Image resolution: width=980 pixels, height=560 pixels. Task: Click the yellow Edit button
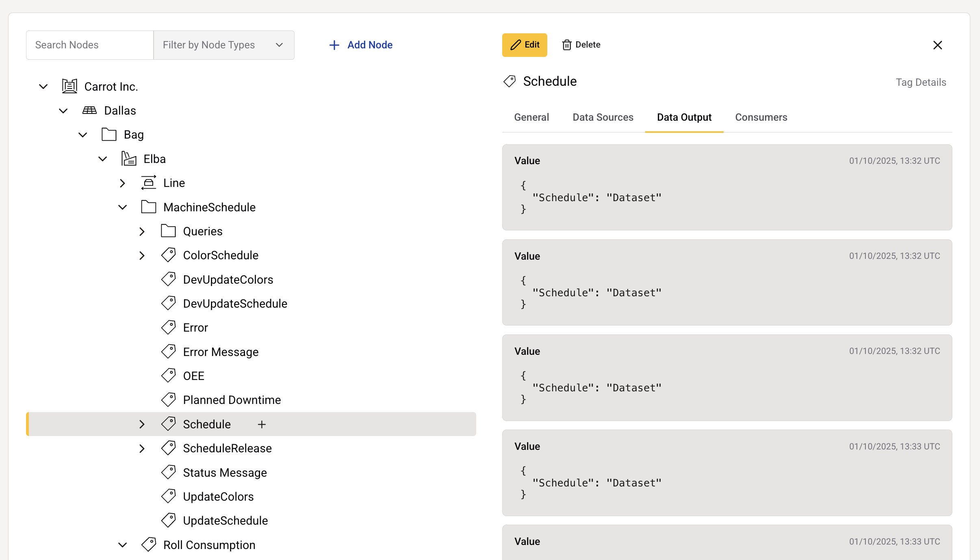point(525,45)
